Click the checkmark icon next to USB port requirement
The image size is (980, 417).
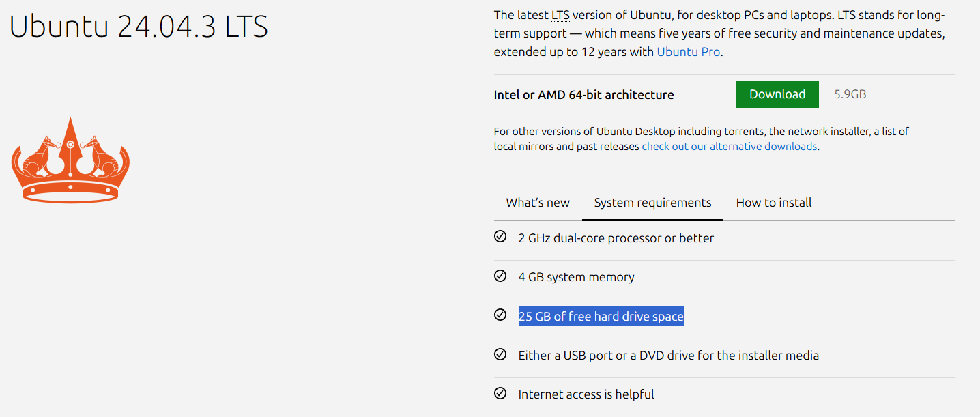pos(500,354)
